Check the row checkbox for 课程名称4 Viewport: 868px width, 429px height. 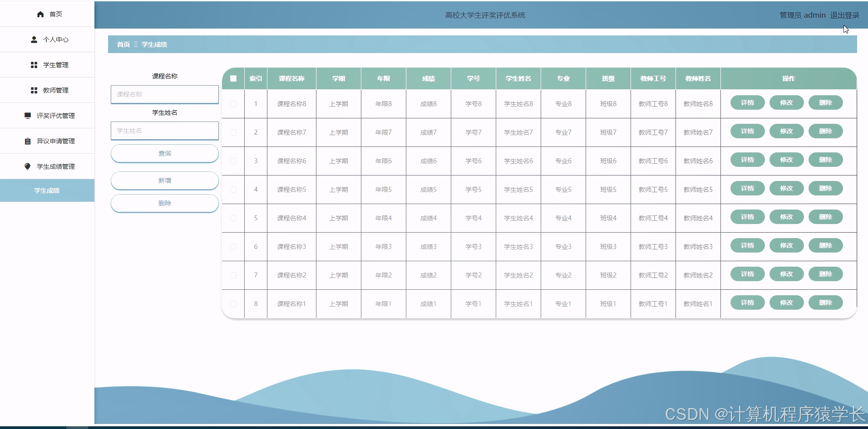pyautogui.click(x=233, y=218)
